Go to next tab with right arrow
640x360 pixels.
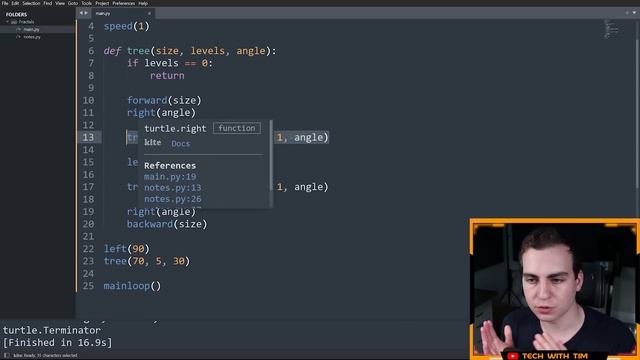tap(86, 13)
